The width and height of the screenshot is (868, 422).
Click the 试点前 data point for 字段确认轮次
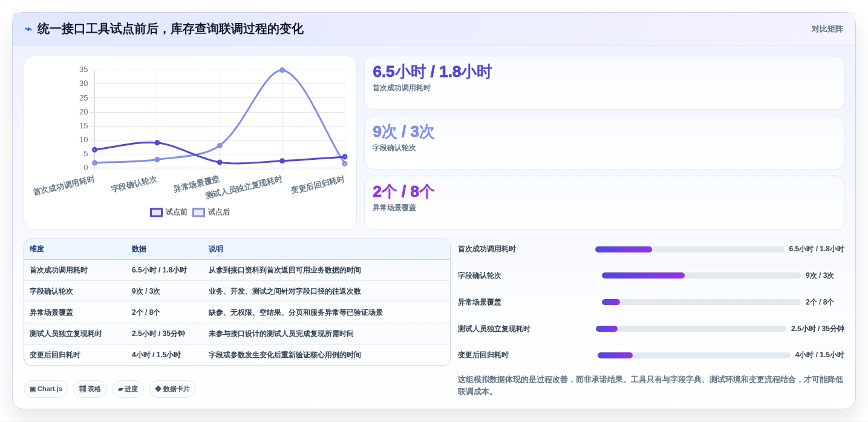pos(157,143)
